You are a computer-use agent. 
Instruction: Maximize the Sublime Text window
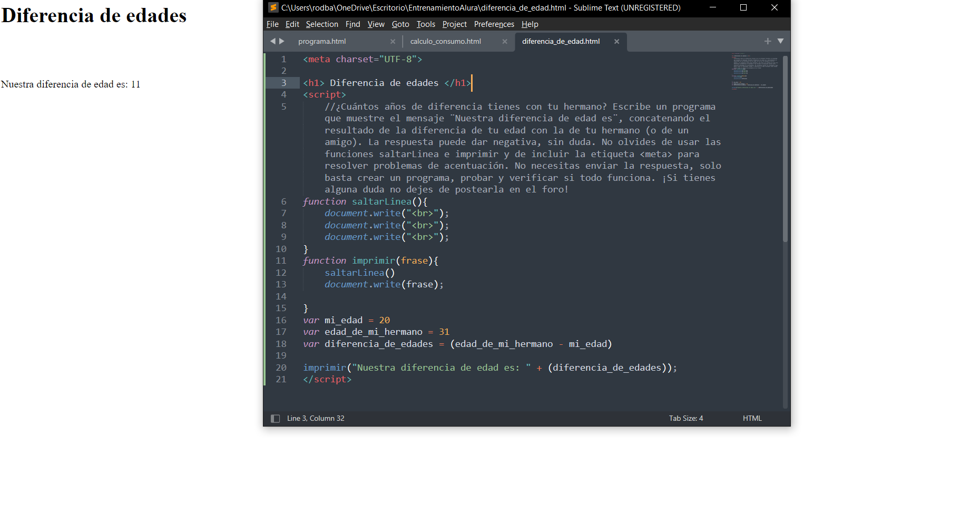(743, 7)
